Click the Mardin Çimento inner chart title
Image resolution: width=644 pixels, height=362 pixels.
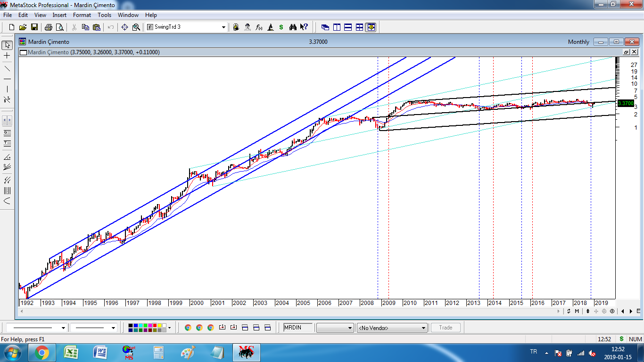tap(48, 52)
